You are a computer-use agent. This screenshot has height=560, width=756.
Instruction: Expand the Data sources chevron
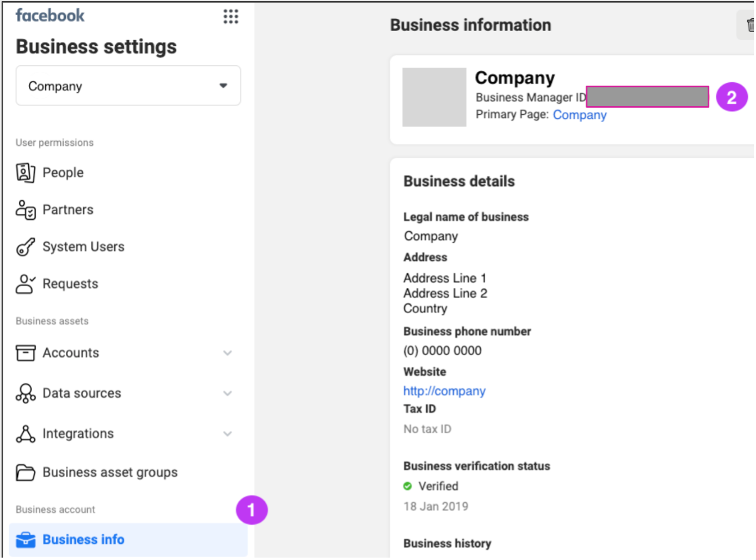[228, 393]
